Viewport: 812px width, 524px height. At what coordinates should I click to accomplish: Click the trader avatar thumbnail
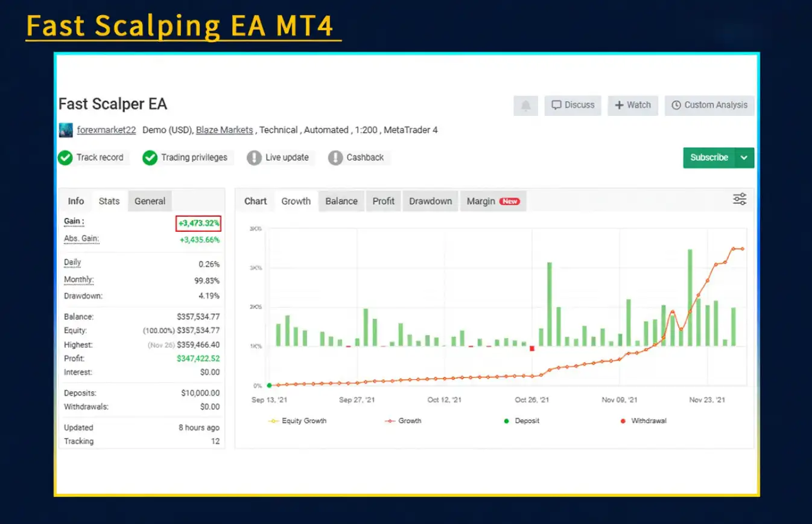pyautogui.click(x=65, y=130)
